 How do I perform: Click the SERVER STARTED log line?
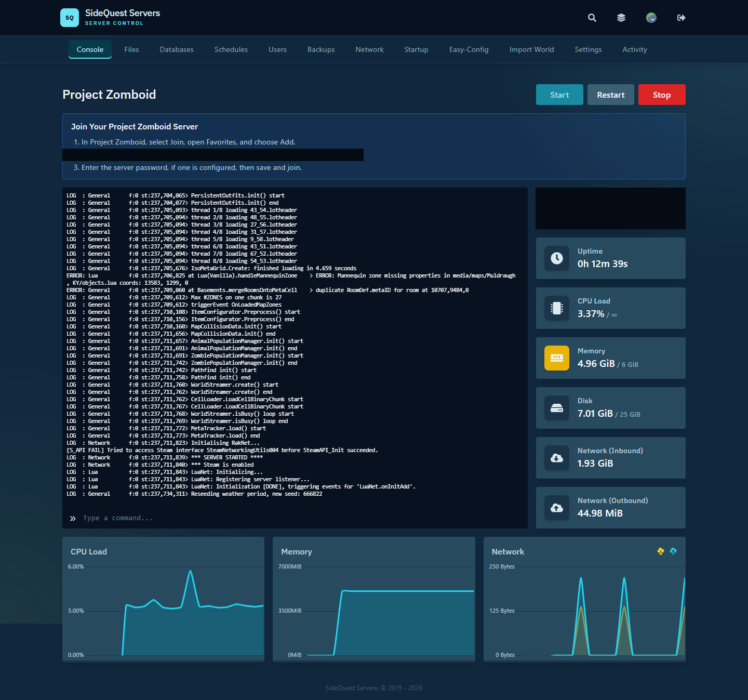(x=165, y=457)
